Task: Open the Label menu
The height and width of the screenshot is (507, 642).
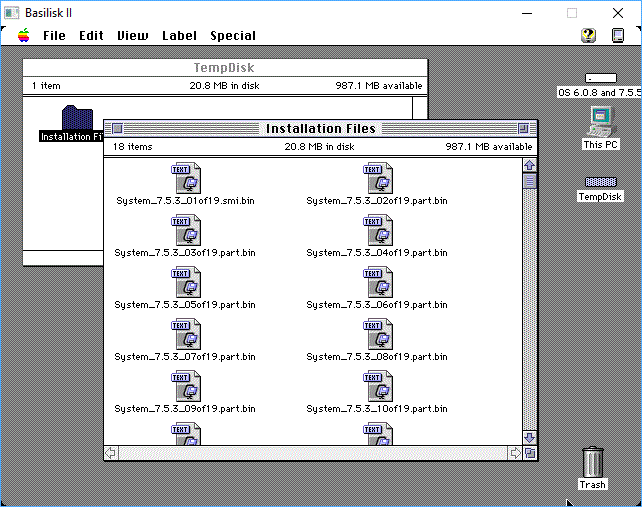Action: pyautogui.click(x=179, y=36)
